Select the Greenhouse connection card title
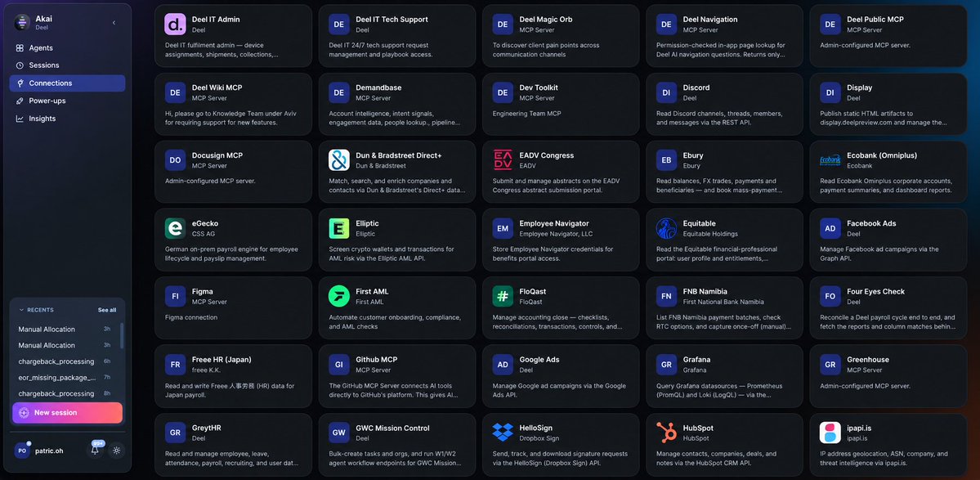The width and height of the screenshot is (980, 480). (x=867, y=359)
